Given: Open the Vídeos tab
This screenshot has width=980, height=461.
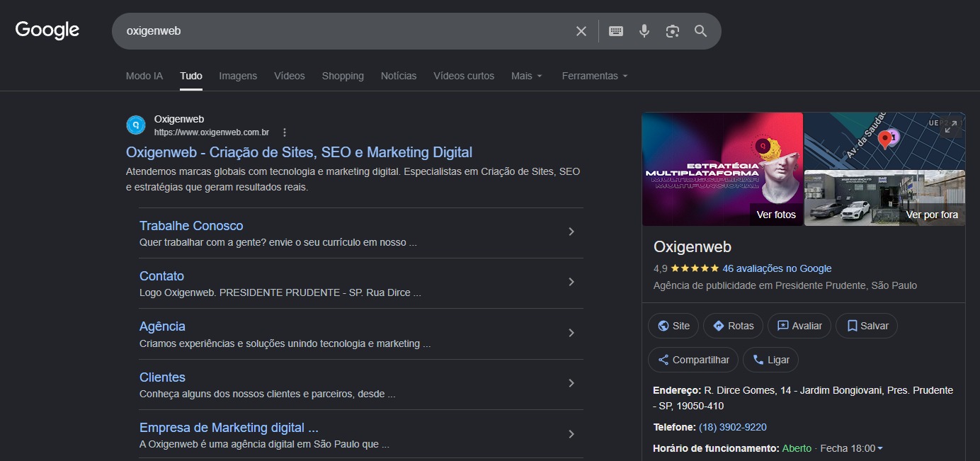Looking at the screenshot, I should (290, 76).
